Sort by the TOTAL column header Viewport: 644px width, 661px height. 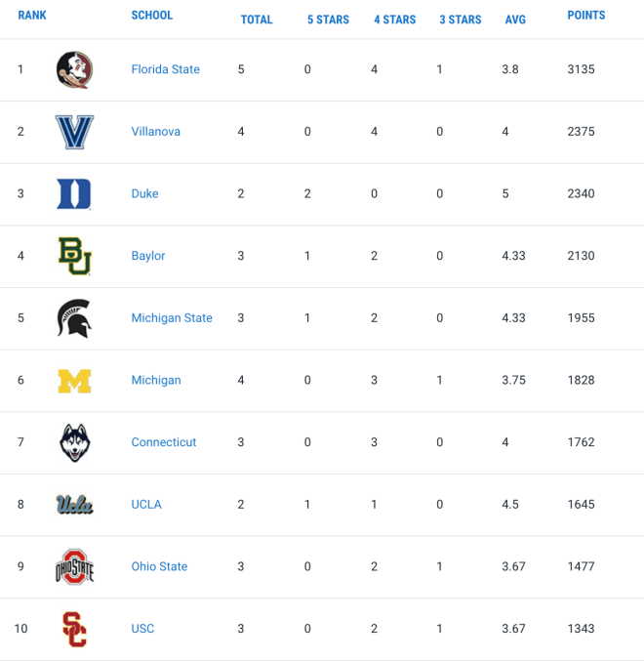coord(257,20)
